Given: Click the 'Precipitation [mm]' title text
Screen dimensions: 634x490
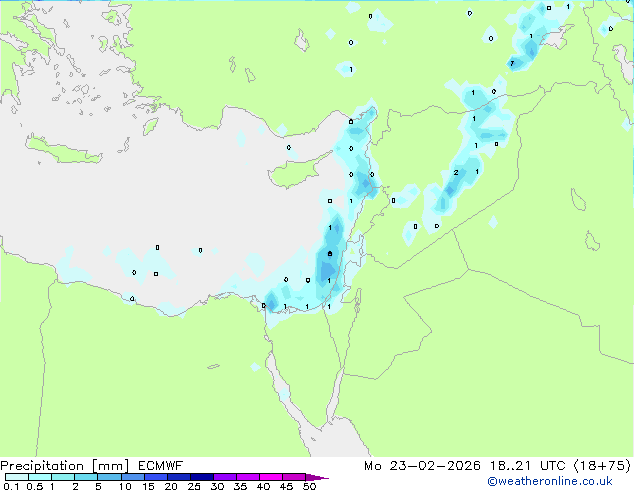Looking at the screenshot, I should pos(65,466).
